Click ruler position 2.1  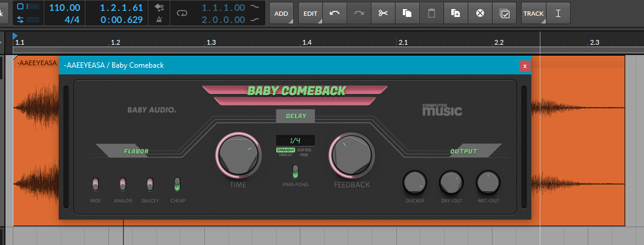point(402,42)
